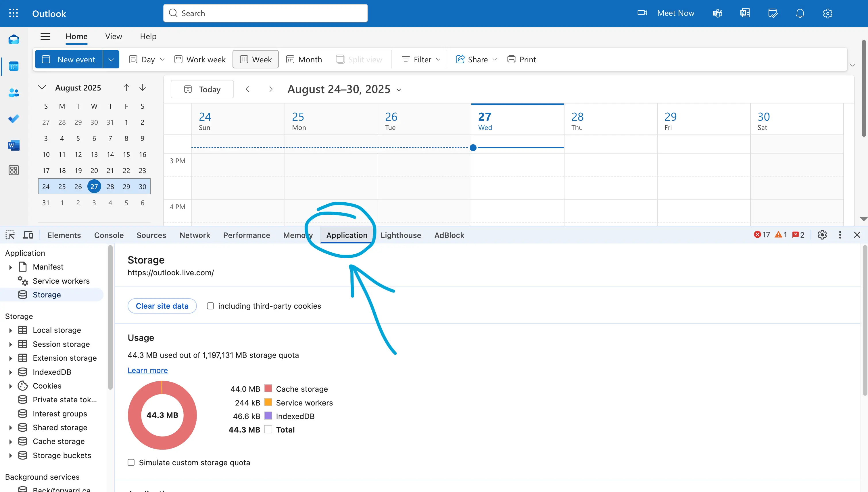The height and width of the screenshot is (492, 868).
Task: Expand the ribbon collapse chevron
Action: click(852, 65)
